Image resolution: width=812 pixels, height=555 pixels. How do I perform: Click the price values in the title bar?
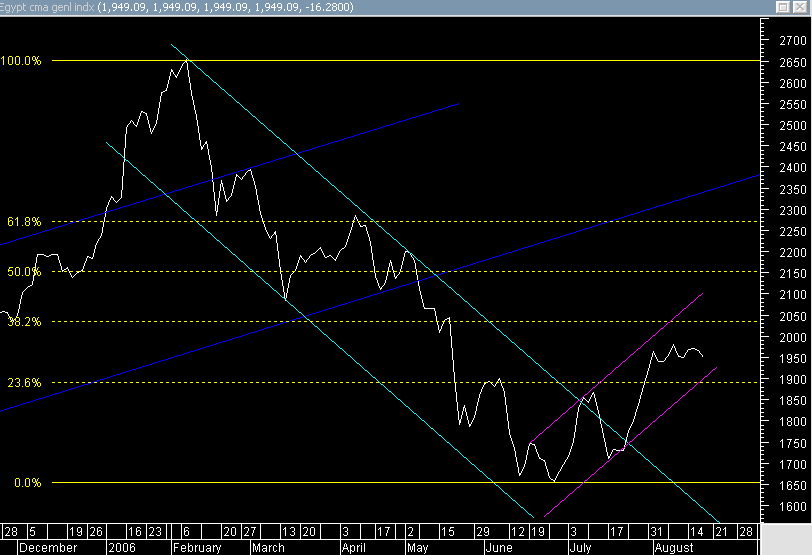(x=225, y=7)
